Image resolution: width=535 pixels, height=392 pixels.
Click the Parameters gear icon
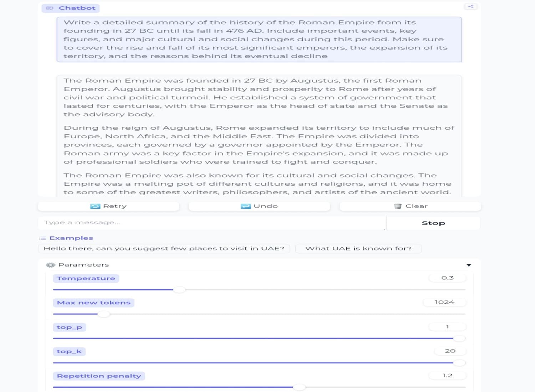[51, 265]
